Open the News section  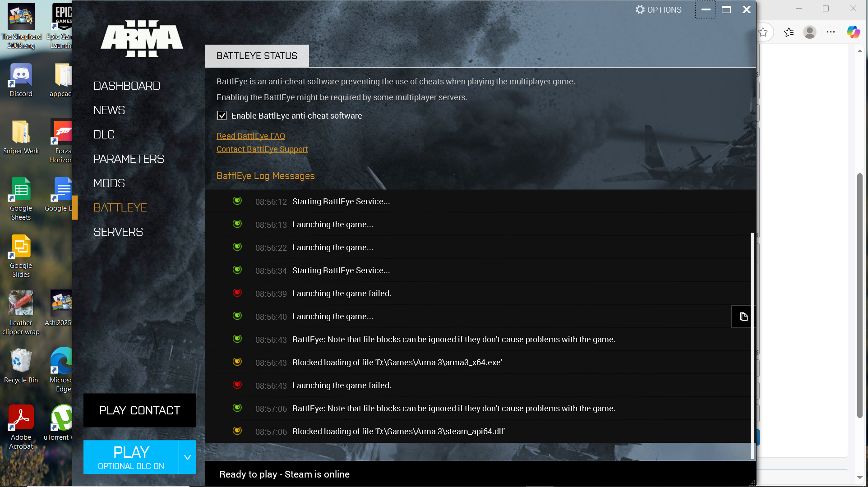pos(109,110)
